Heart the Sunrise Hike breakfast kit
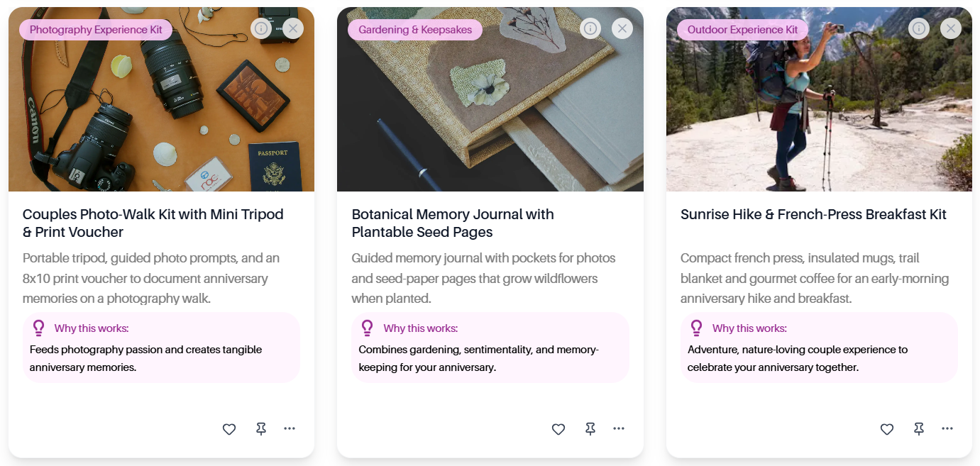 887,429
